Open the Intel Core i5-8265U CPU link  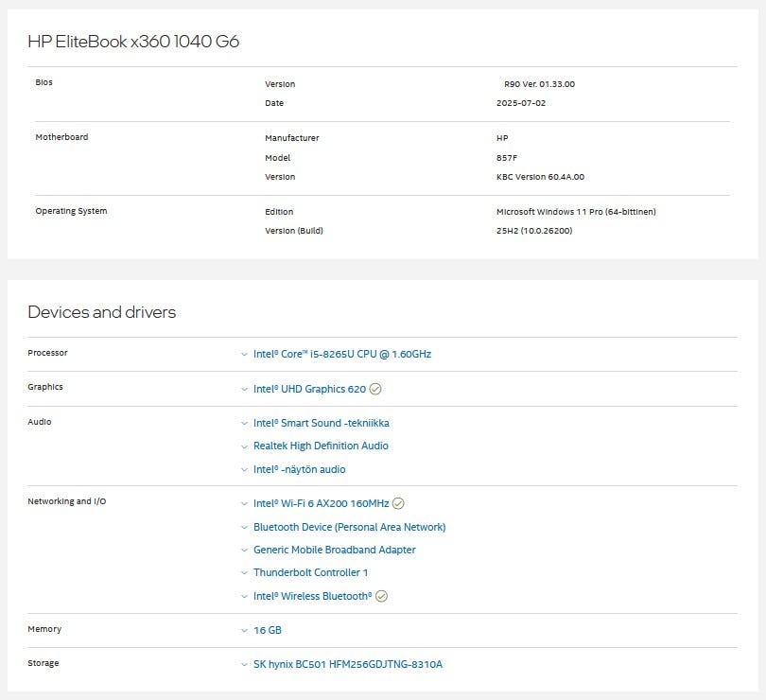tap(341, 354)
